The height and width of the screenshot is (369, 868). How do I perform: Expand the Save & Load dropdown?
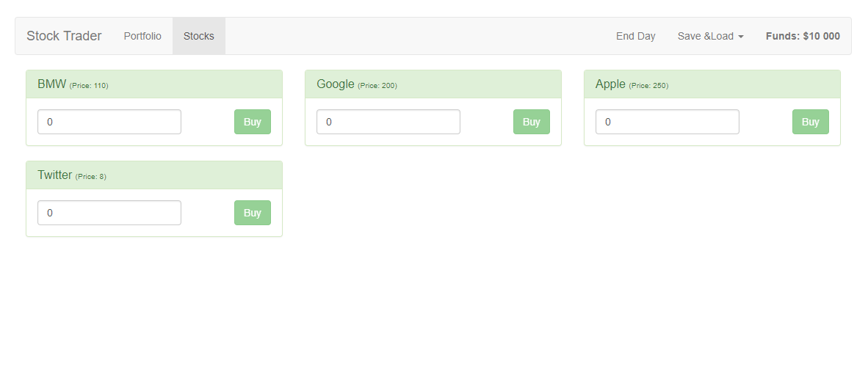pyautogui.click(x=710, y=36)
